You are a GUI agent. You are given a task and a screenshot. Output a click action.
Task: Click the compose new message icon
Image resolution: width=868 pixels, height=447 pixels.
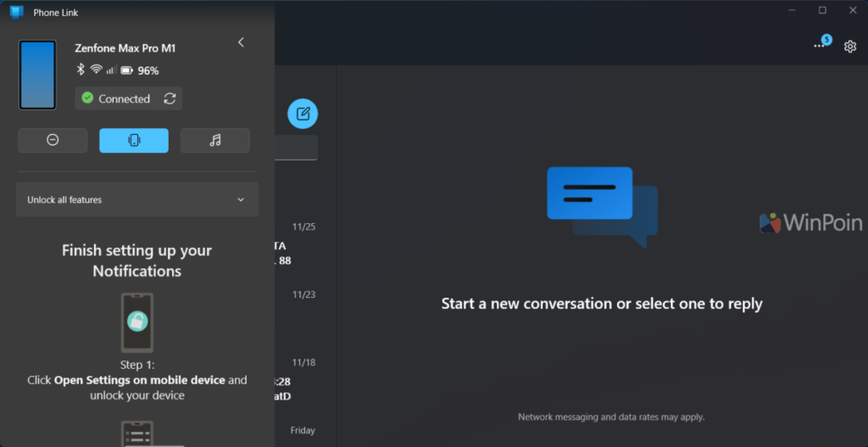point(303,114)
